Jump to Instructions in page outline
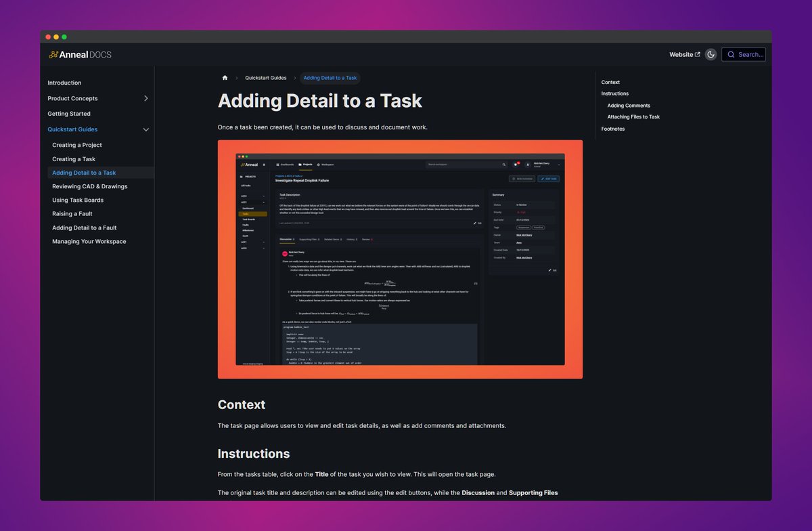812x531 pixels. point(615,93)
